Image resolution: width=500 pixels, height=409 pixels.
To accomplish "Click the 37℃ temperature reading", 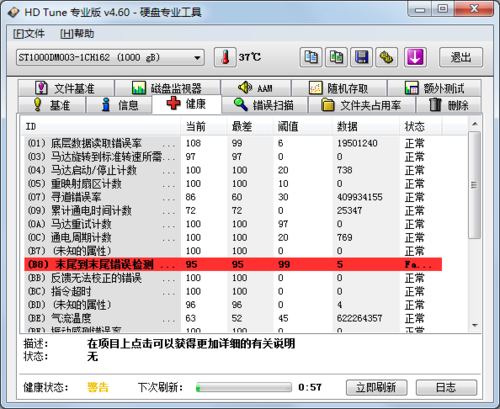I will 250,57.
